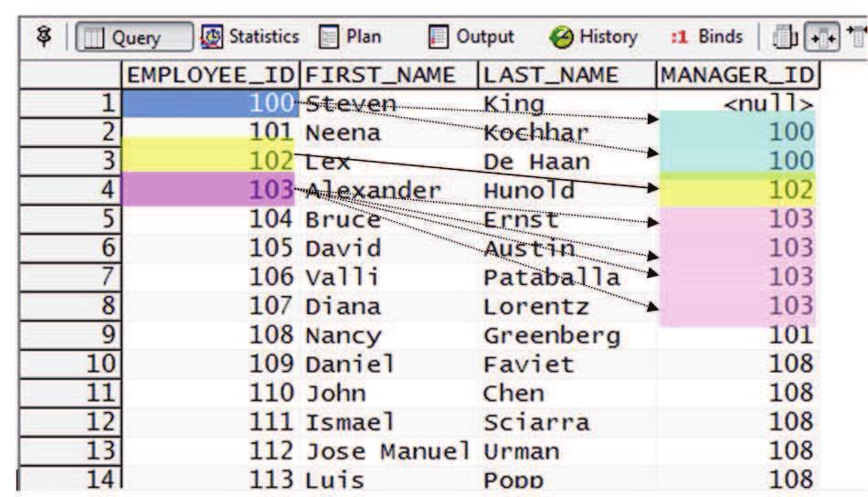Click the MANAGER_ID column header
This screenshot has width=868, height=497.
click(x=738, y=75)
